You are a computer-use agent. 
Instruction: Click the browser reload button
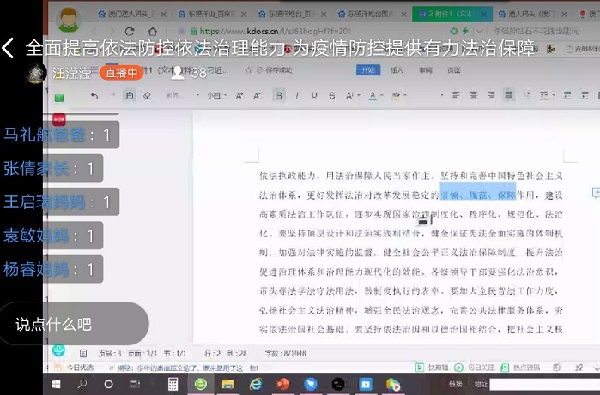[130, 31]
